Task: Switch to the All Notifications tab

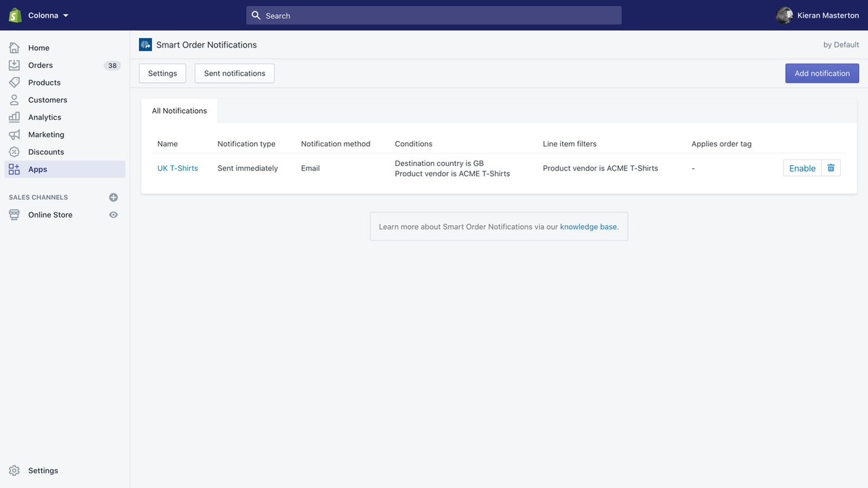Action: tap(179, 110)
